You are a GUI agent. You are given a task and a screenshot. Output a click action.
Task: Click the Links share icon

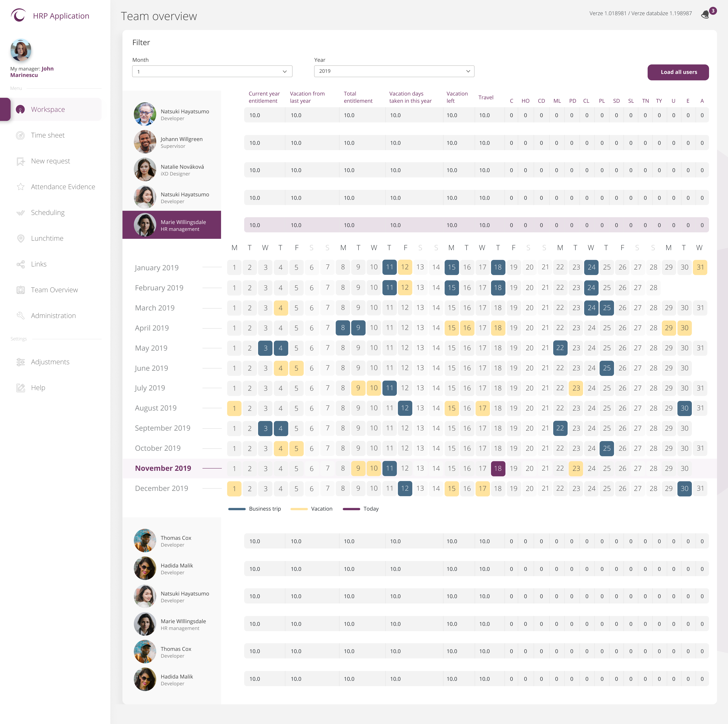(20, 264)
